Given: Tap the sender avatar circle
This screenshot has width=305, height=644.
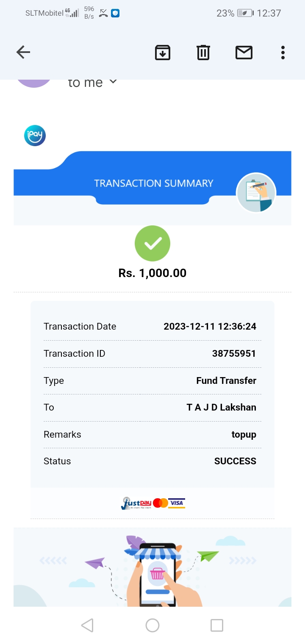Looking at the screenshot, I should tap(34, 82).
